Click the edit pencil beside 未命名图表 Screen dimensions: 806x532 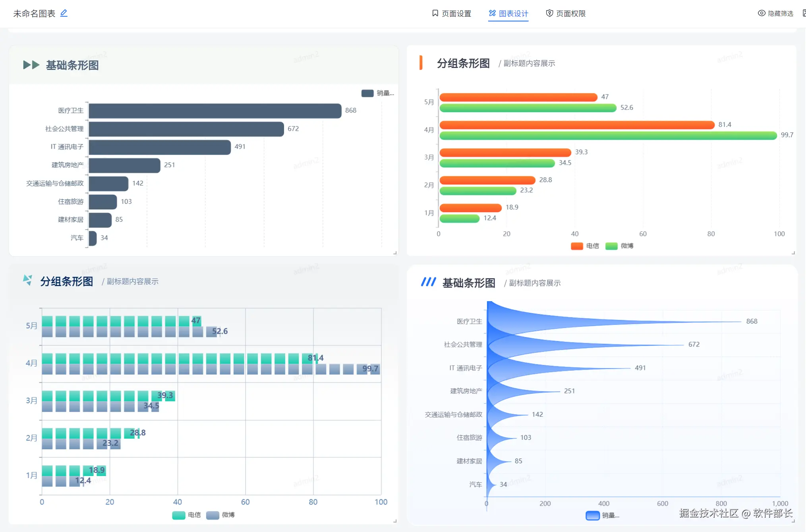(x=64, y=13)
